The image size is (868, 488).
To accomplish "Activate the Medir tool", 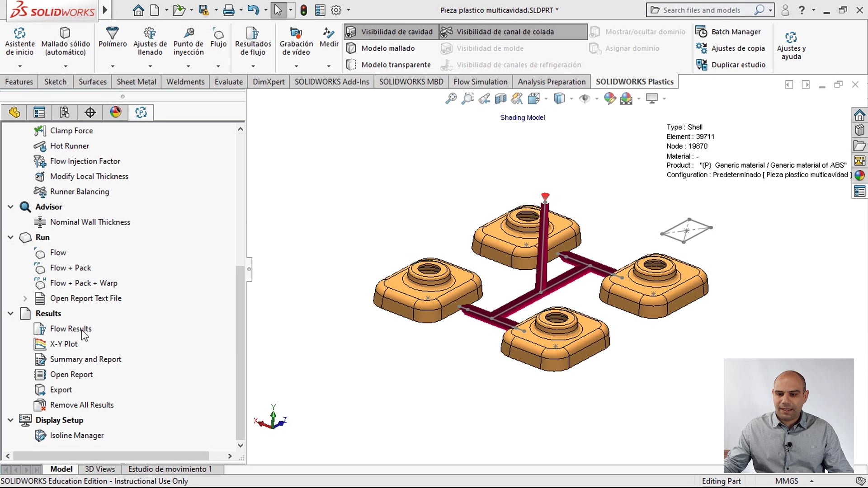I will [x=329, y=38].
